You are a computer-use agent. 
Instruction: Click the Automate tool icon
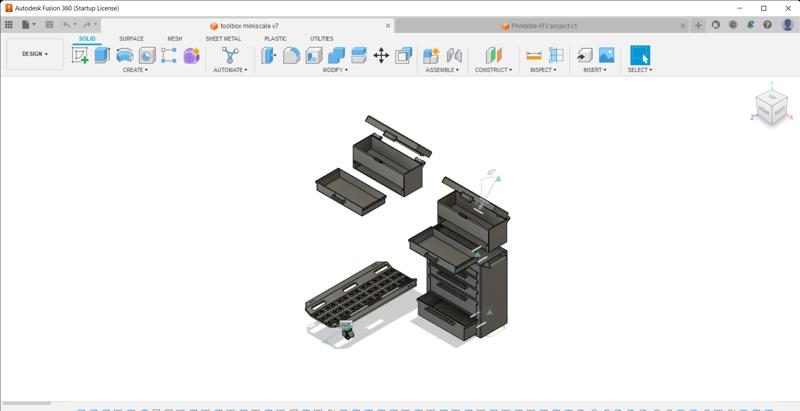pos(230,56)
